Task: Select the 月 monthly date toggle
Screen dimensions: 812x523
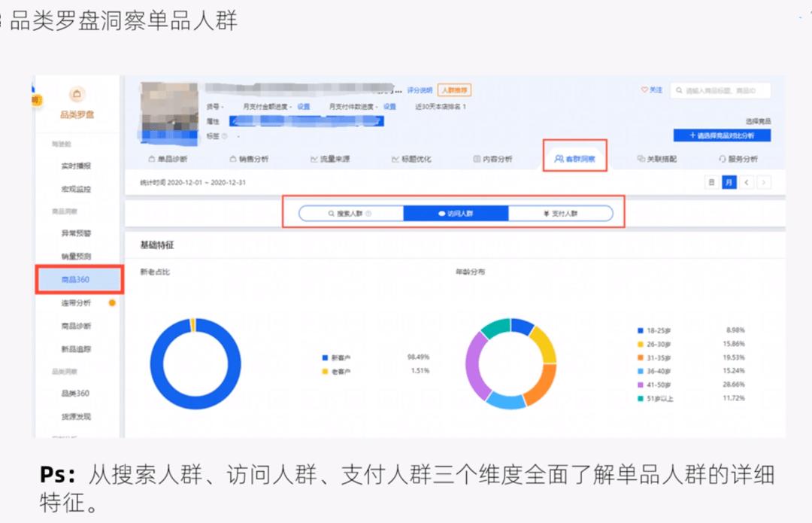Action: pyautogui.click(x=729, y=182)
